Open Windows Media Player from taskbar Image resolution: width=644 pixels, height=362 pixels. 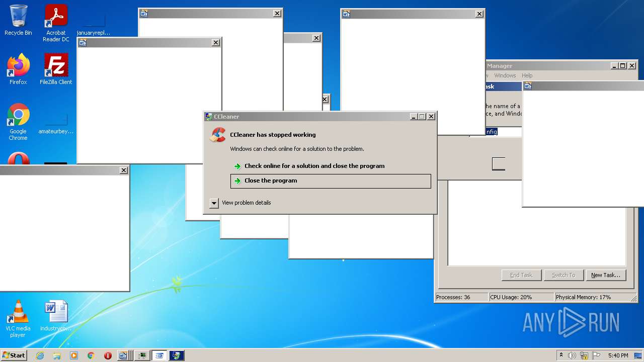[74, 355]
